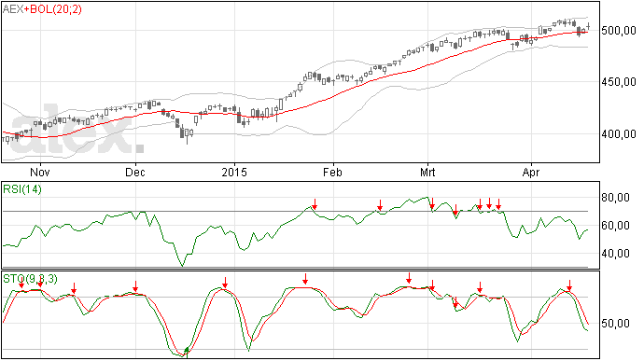Click the Apr date axis label
This screenshot has width=644, height=361.
click(x=531, y=172)
